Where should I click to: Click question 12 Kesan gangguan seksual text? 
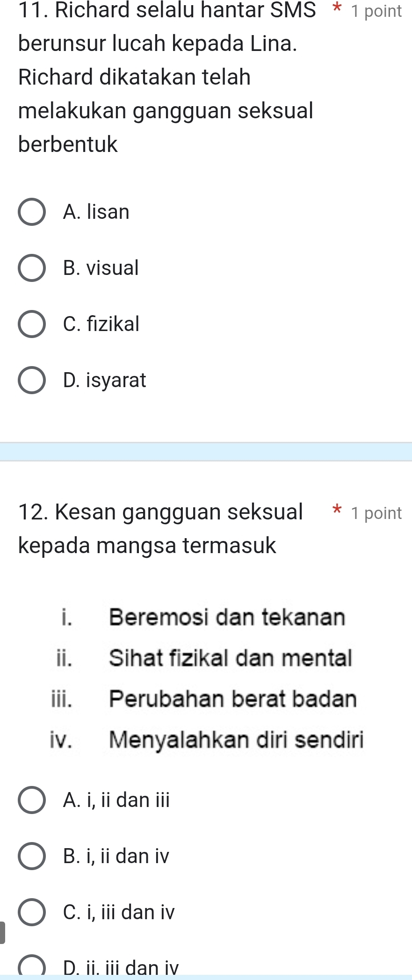click(160, 528)
